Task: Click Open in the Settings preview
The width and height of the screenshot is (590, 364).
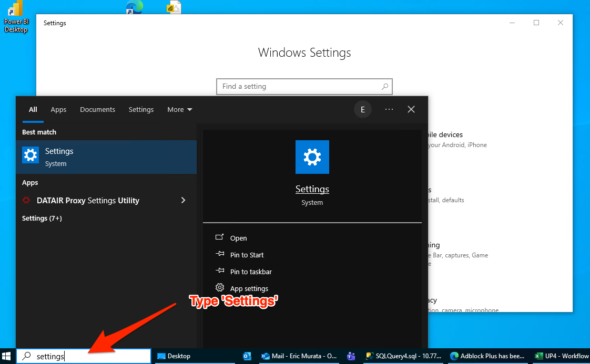Action: (x=238, y=238)
